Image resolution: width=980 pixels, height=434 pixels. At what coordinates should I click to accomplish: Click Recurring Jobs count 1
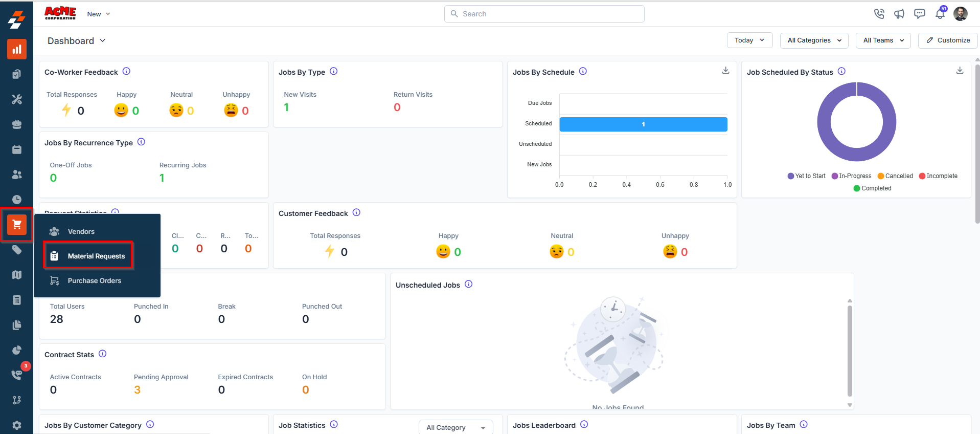162,178
